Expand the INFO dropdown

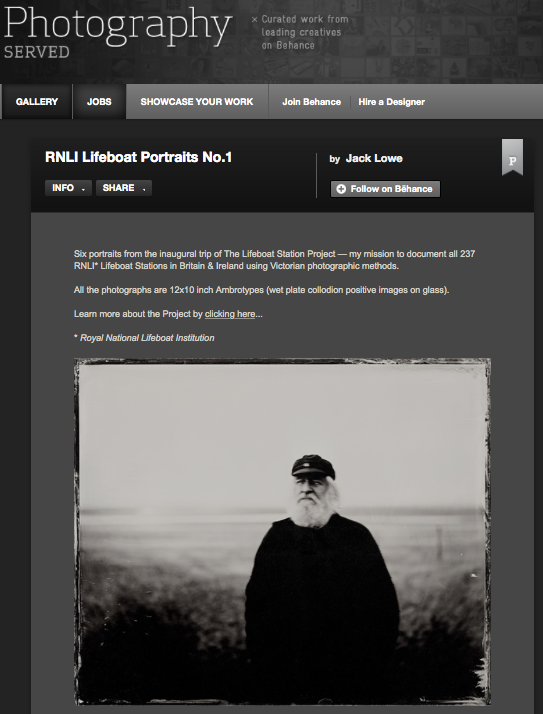(68, 188)
